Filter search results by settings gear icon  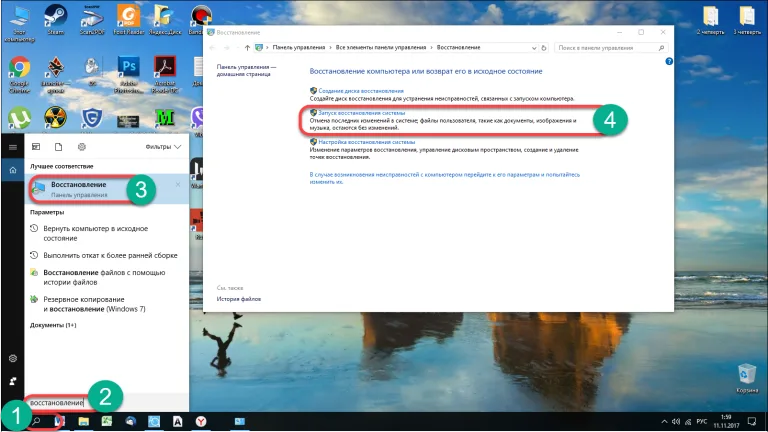point(82,146)
